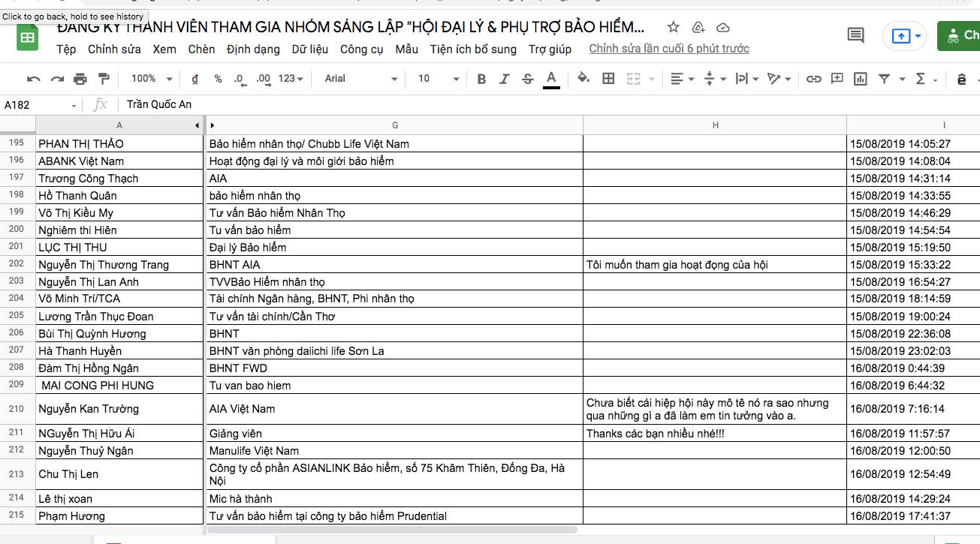Select cell reading Manulife Việt Nam
980x544 pixels.
(x=395, y=450)
